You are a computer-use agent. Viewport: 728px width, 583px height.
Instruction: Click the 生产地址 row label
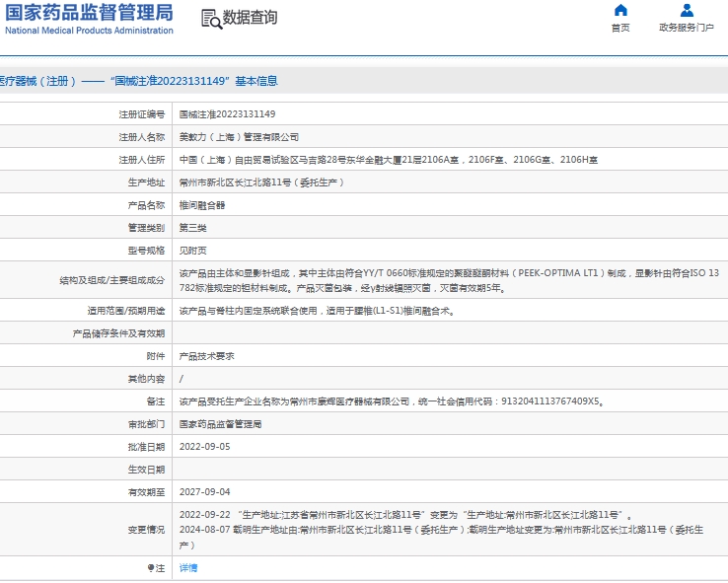point(146,182)
